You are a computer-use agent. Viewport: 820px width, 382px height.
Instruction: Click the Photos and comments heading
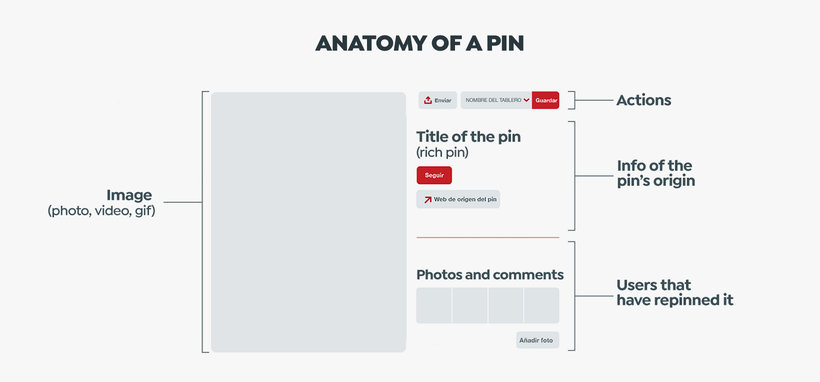pos(490,275)
